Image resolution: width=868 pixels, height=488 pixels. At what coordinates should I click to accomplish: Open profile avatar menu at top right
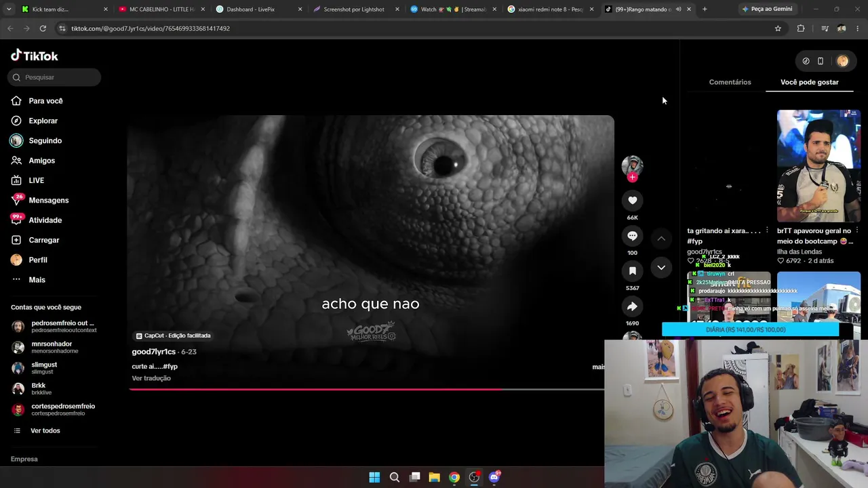pos(842,61)
